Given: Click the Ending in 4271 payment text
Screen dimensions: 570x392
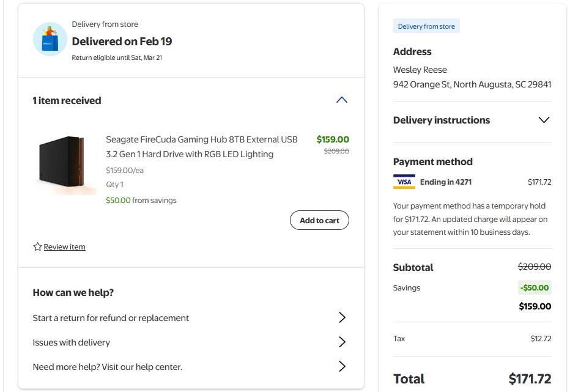Looking at the screenshot, I should point(445,182).
